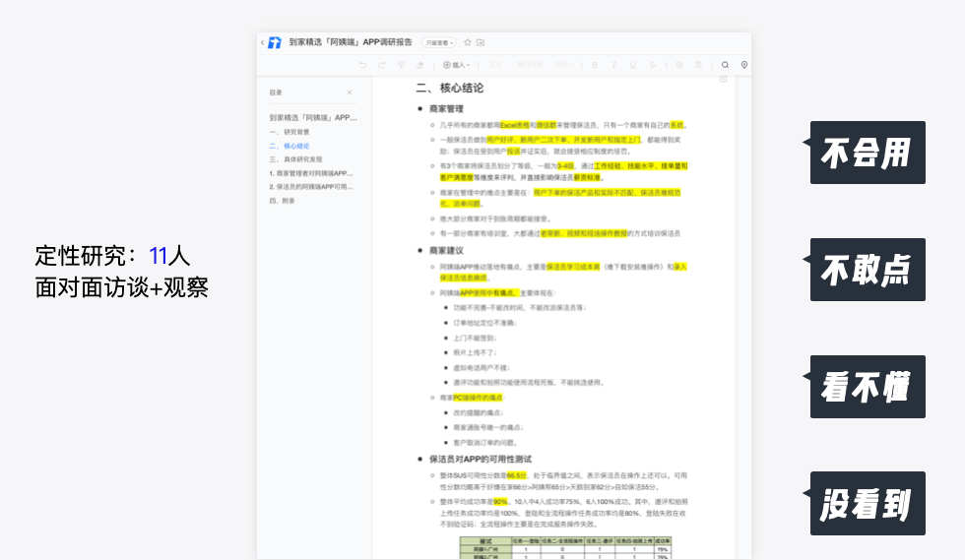Click the back arrow beside the document logo
Screen dimensions: 965x560
262,42
